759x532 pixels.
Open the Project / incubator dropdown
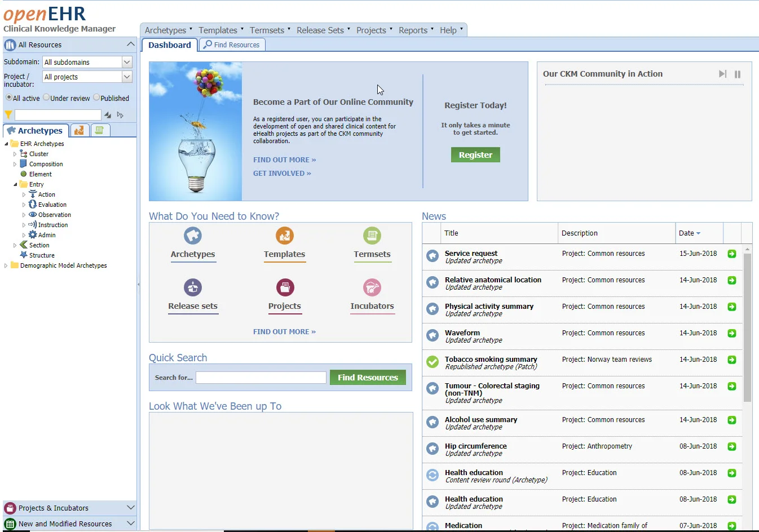pyautogui.click(x=127, y=77)
